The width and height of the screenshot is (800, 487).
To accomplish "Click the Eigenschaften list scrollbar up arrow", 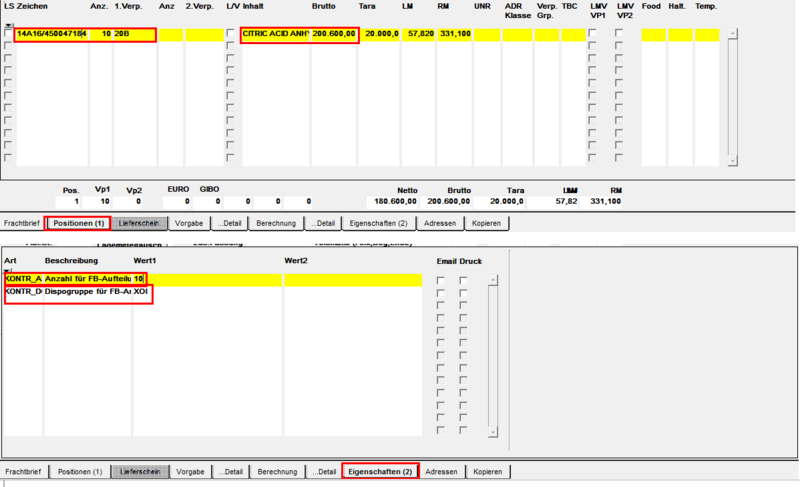I will tap(492, 280).
